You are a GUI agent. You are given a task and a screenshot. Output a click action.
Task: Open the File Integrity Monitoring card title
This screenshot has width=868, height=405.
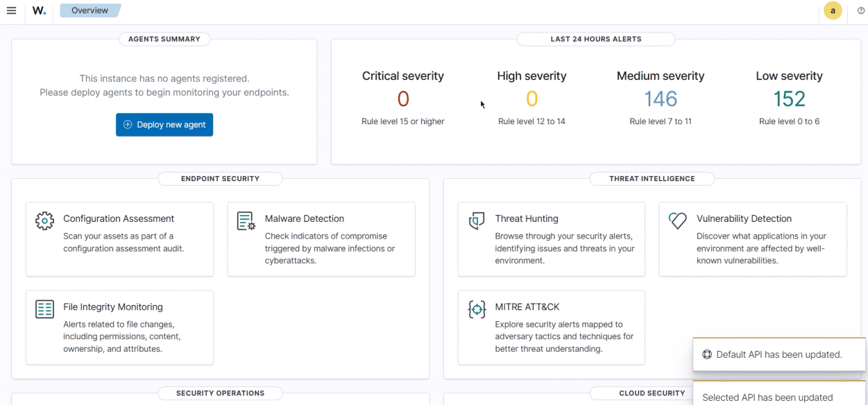113,307
